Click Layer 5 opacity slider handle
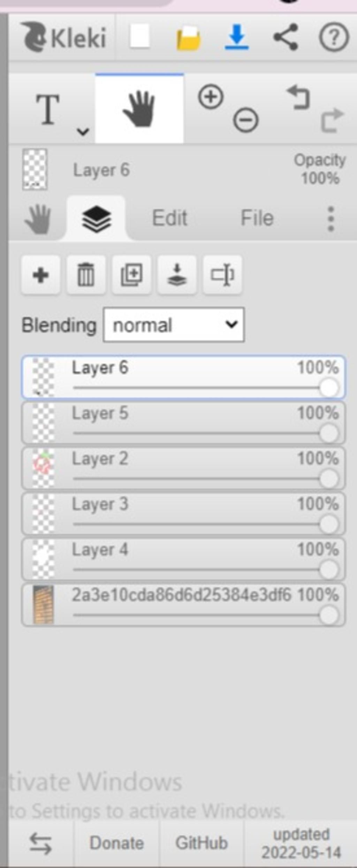This screenshot has height=868, width=357. pyautogui.click(x=329, y=433)
